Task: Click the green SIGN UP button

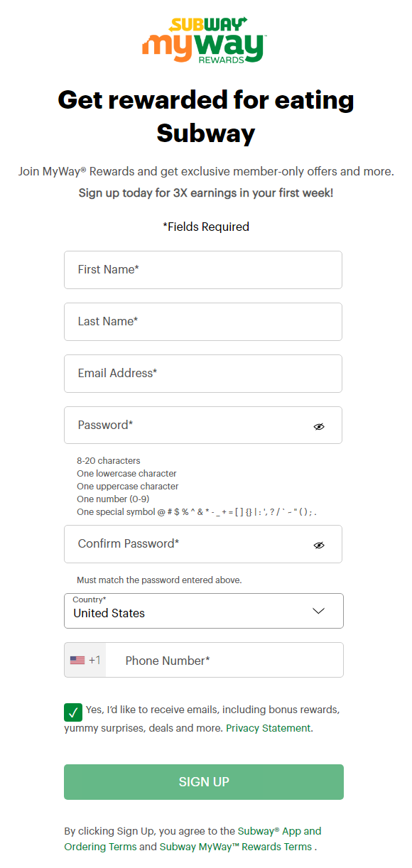Action: click(204, 782)
